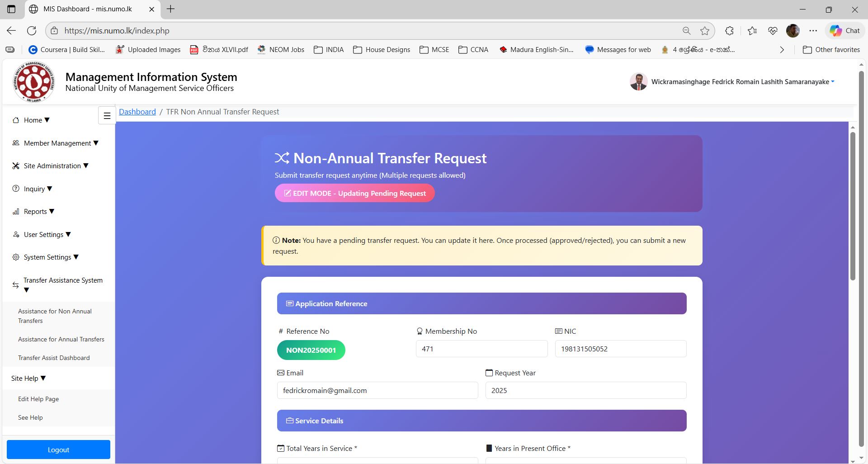
Task: Expand the Reports menu chevron
Action: (52, 211)
